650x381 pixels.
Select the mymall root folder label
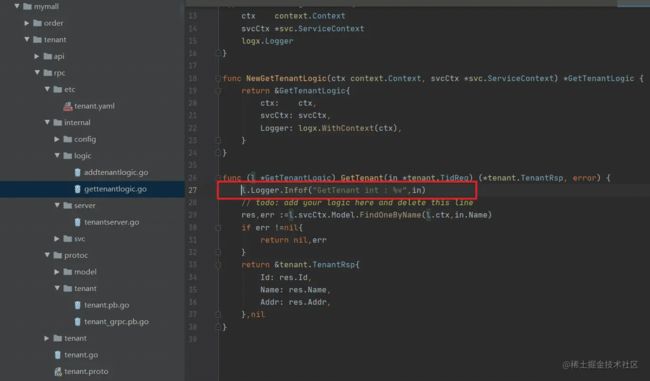click(46, 6)
